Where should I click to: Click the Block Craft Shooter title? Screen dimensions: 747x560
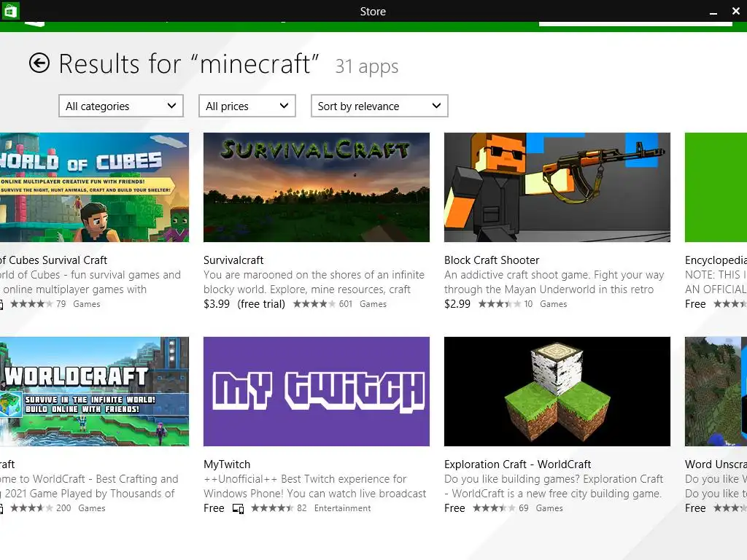point(492,260)
